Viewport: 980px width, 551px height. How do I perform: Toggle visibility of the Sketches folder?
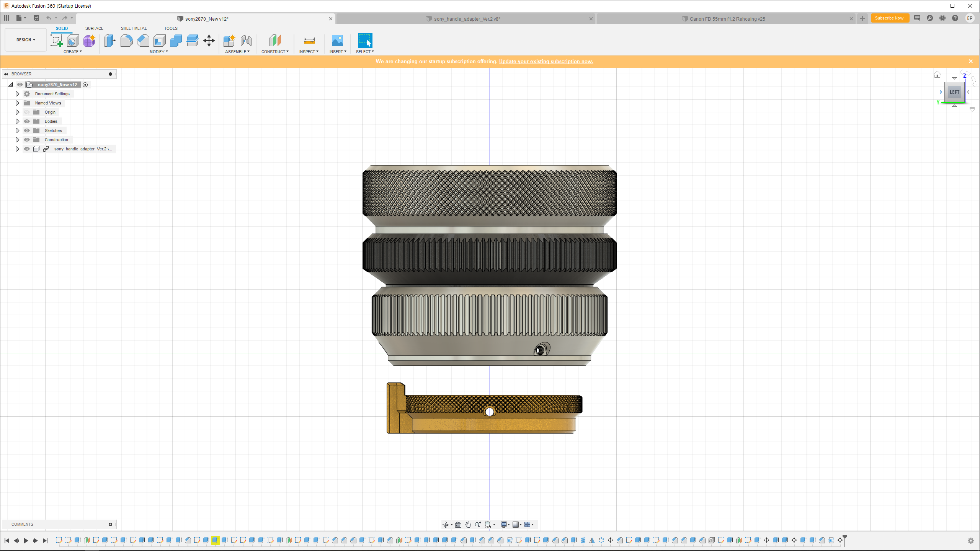click(27, 130)
